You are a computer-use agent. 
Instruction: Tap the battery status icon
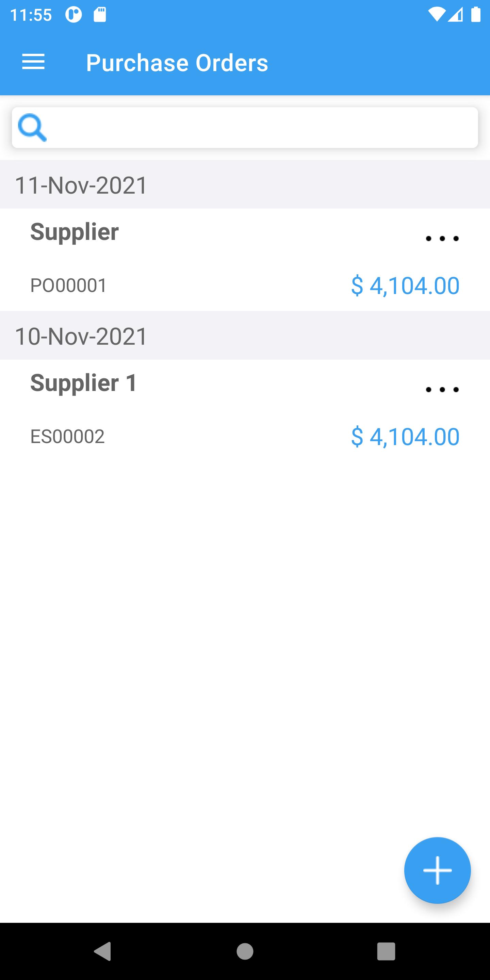[476, 15]
